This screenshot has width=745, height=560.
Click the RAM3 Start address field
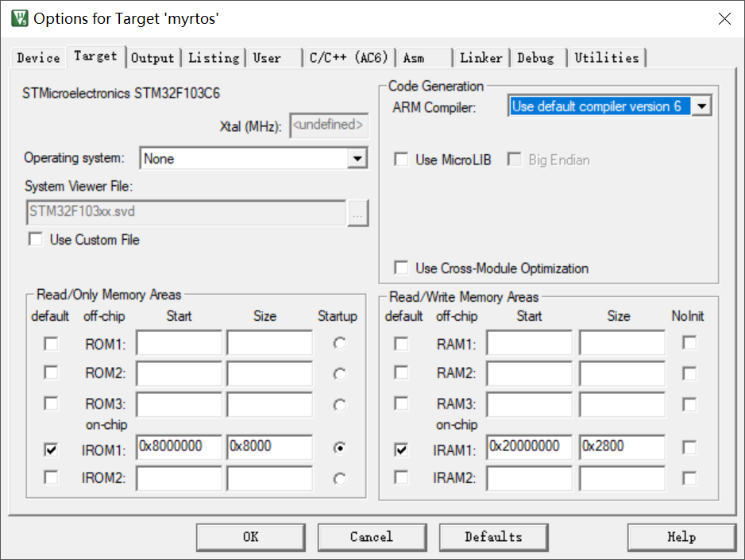529,404
